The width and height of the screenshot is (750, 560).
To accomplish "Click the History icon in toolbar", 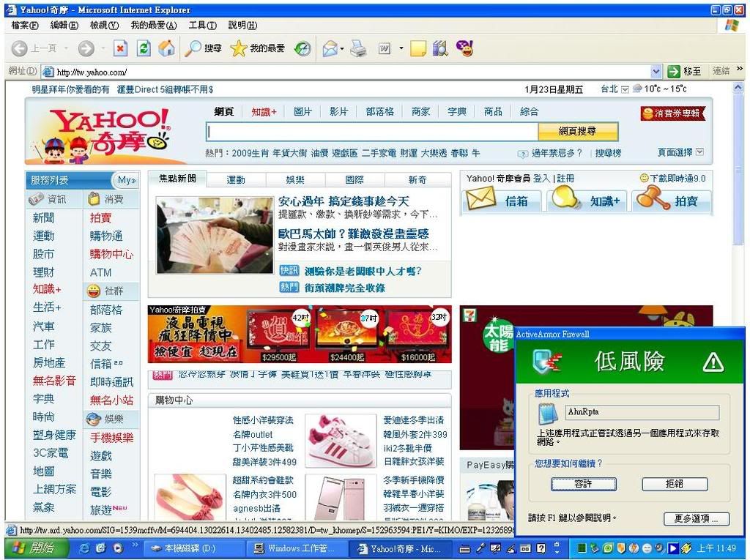I will (302, 48).
